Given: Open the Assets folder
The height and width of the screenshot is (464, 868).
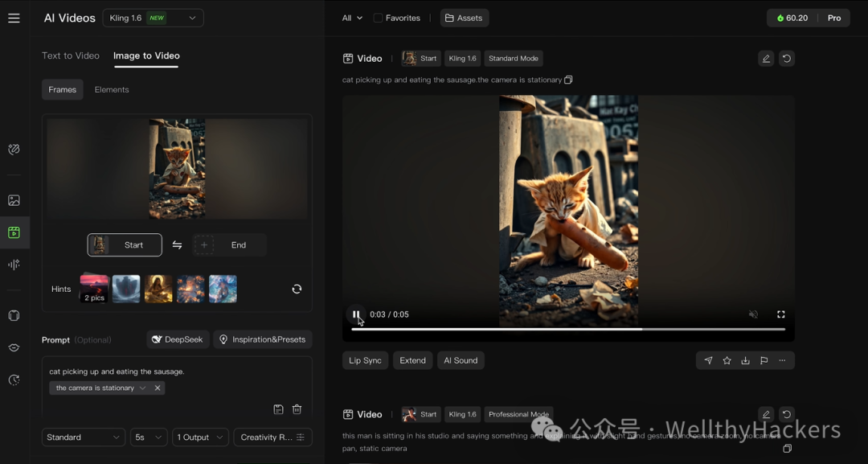Looking at the screenshot, I should click(465, 18).
